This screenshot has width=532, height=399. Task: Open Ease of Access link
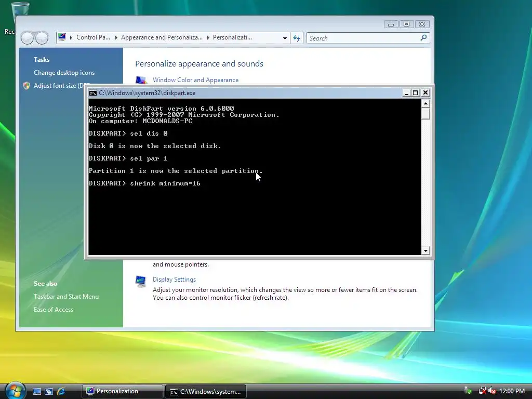click(54, 310)
